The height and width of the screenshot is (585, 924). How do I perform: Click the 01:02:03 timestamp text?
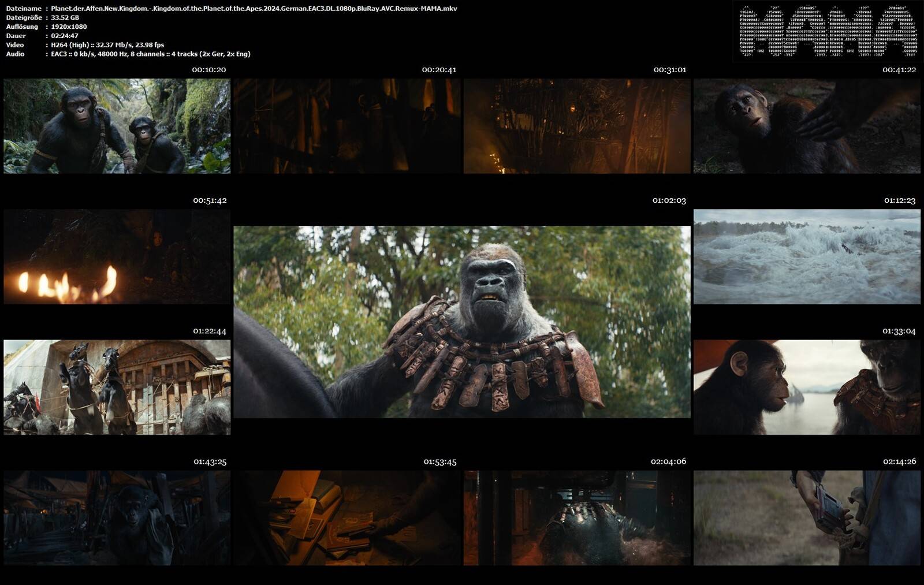pyautogui.click(x=669, y=200)
